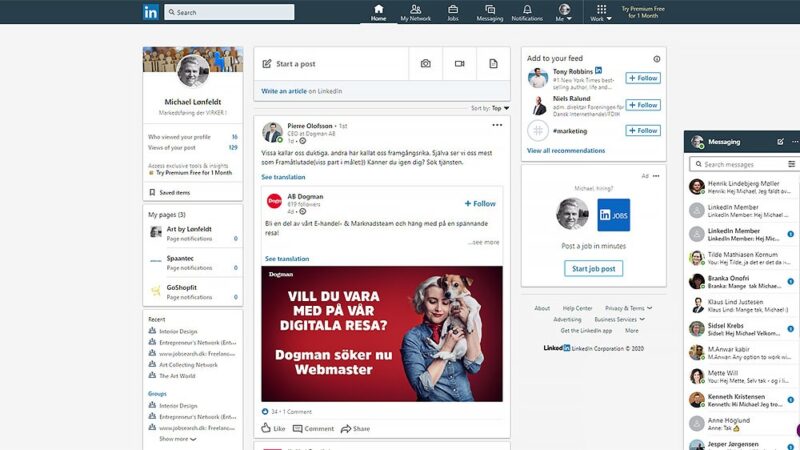Image resolution: width=800 pixels, height=450 pixels.
Task: Click the Saved items bookmark icon
Action: [152, 192]
